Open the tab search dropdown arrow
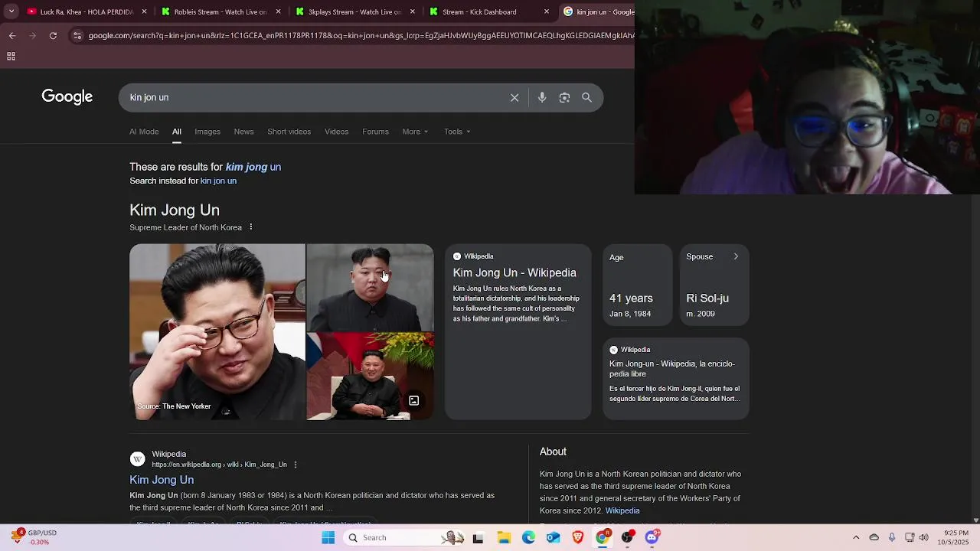 pos(11,11)
